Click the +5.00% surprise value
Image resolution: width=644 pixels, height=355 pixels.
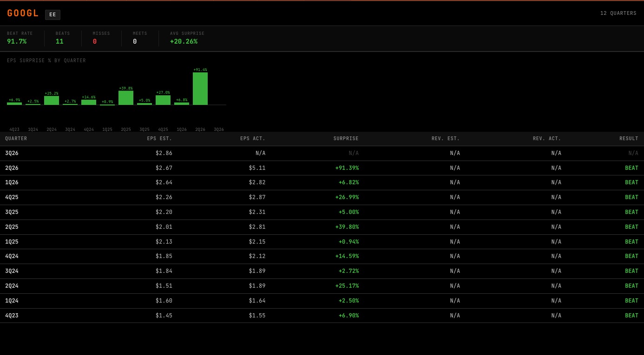(348, 212)
